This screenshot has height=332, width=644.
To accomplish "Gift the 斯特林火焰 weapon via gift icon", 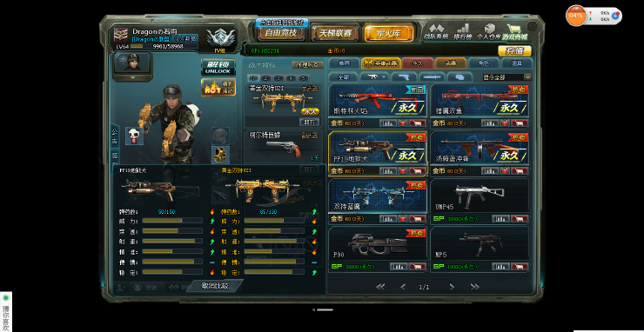I will tap(402, 123).
